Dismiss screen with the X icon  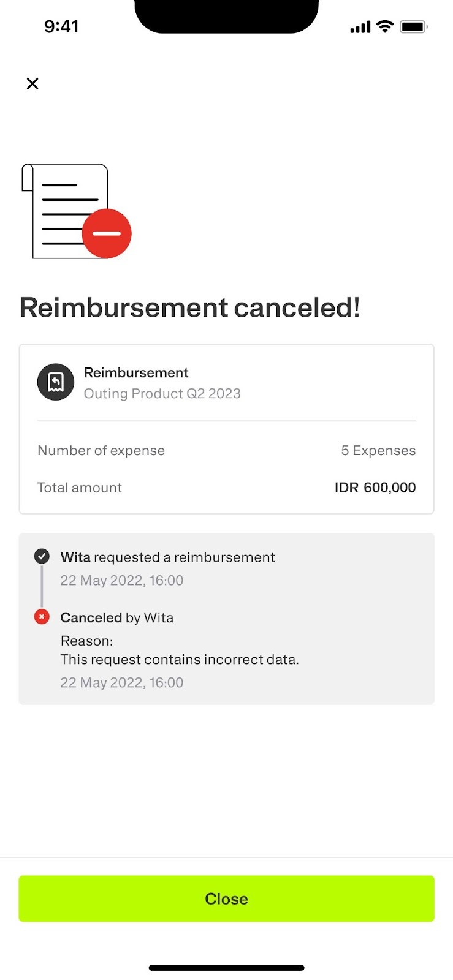point(32,83)
